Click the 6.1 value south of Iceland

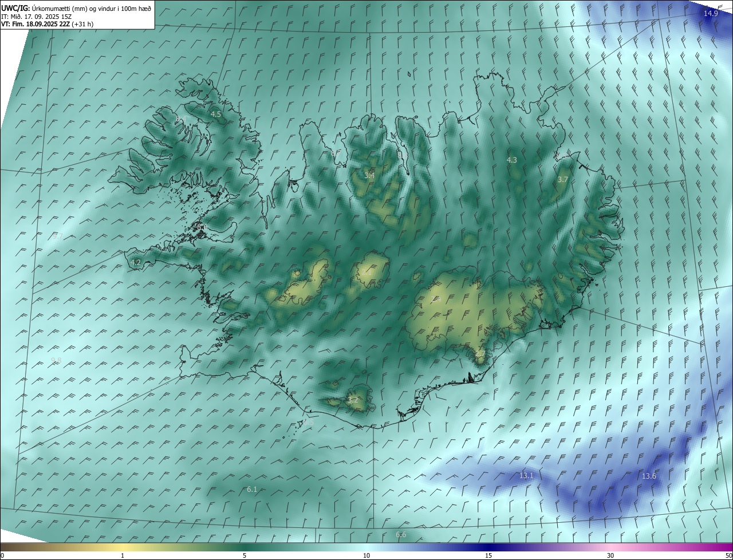(x=252, y=490)
